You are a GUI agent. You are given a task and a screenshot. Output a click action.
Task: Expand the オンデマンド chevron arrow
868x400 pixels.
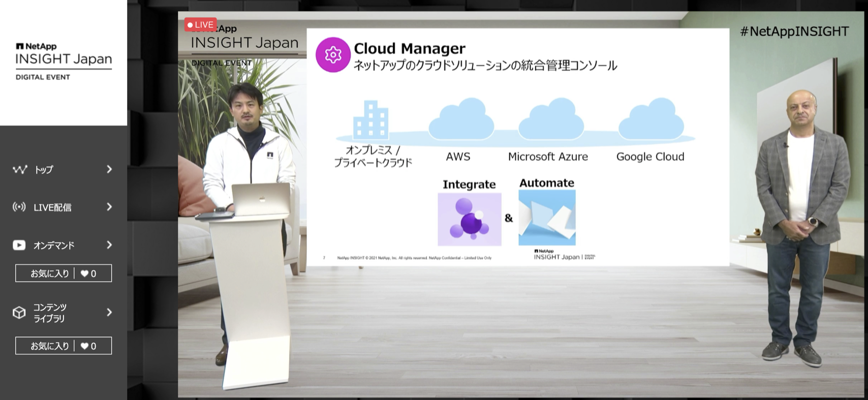pyautogui.click(x=109, y=245)
